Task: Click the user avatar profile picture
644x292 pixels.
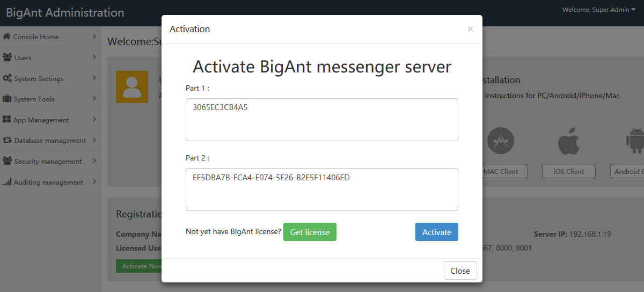Action: 132,87
